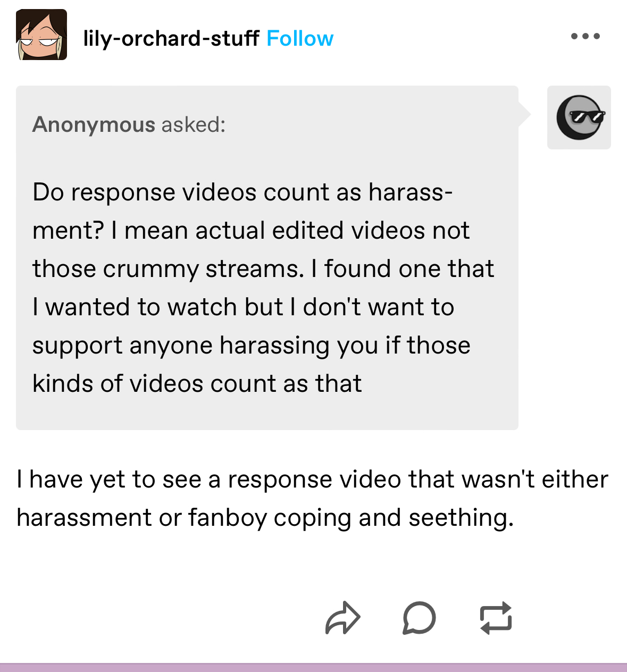Image resolution: width=627 pixels, height=672 pixels.
Task: Open the three-dot post options menu
Action: click(x=585, y=36)
